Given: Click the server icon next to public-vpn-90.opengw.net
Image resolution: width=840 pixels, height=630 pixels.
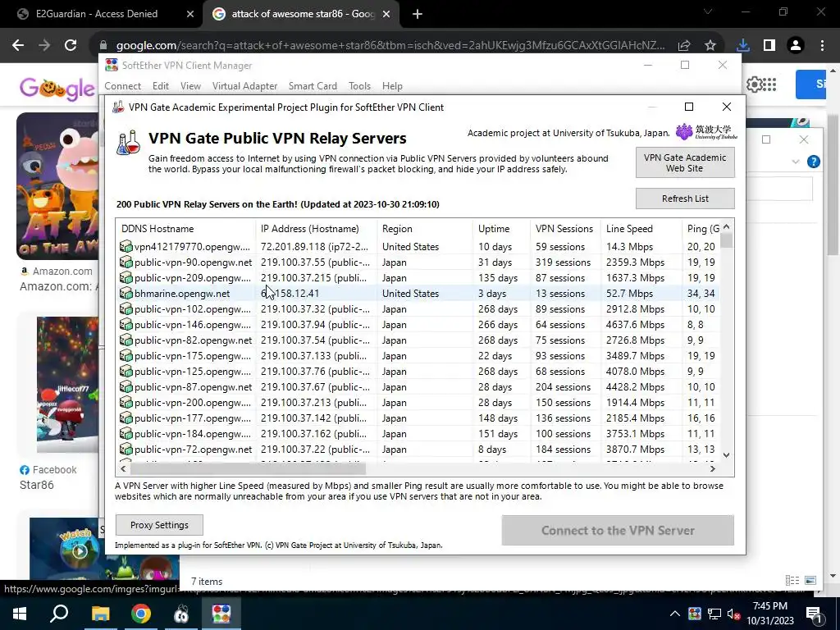Looking at the screenshot, I should (x=126, y=262).
